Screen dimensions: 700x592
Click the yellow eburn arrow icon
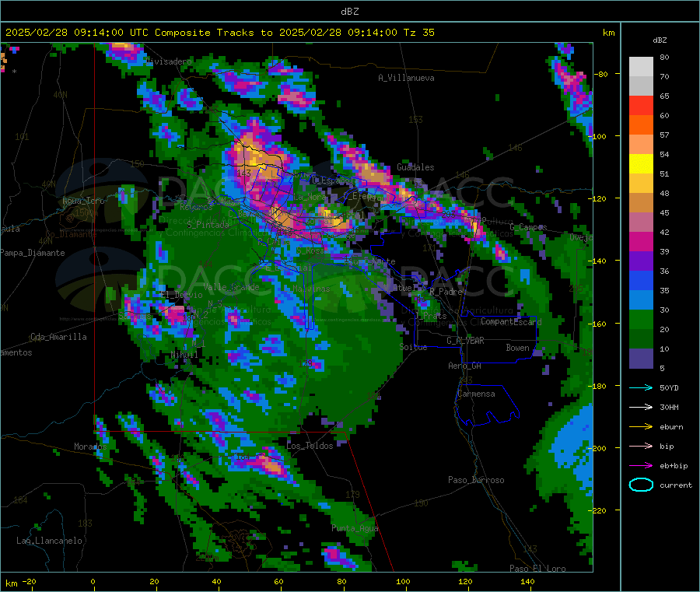pyautogui.click(x=641, y=427)
